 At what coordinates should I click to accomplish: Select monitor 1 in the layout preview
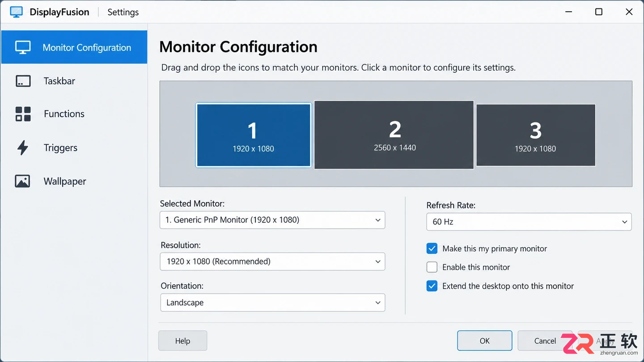click(254, 135)
